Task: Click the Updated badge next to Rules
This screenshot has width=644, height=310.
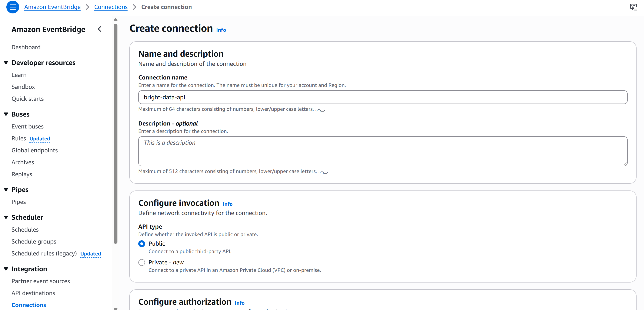Action: click(x=40, y=138)
